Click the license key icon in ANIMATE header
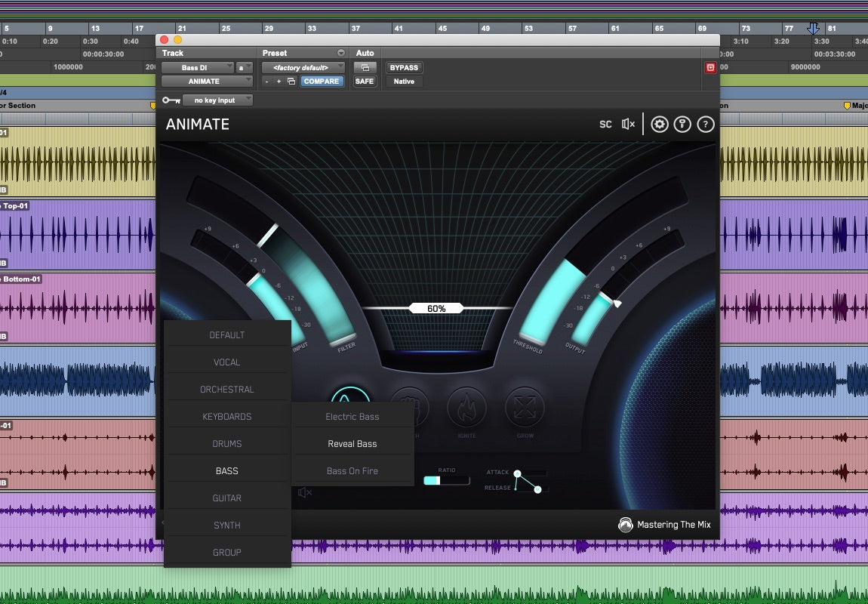This screenshot has width=868, height=604. 682,124
